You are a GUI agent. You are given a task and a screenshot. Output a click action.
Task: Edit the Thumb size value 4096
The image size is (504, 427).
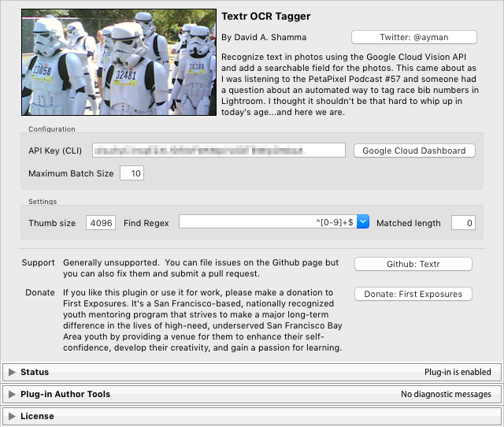[x=101, y=223]
